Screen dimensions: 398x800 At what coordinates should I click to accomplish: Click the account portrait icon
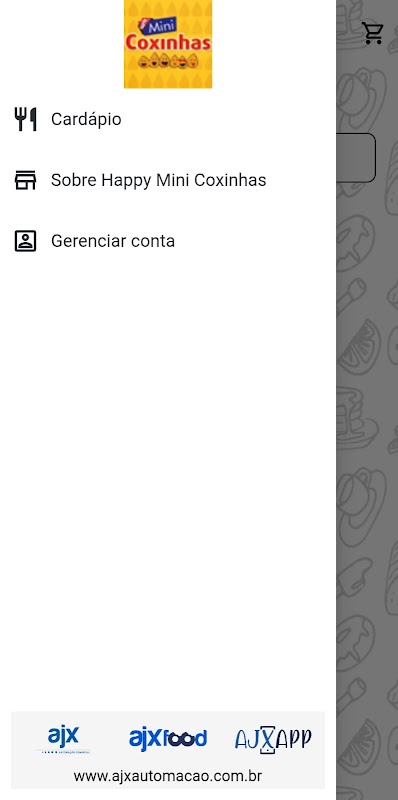pyautogui.click(x=25, y=241)
